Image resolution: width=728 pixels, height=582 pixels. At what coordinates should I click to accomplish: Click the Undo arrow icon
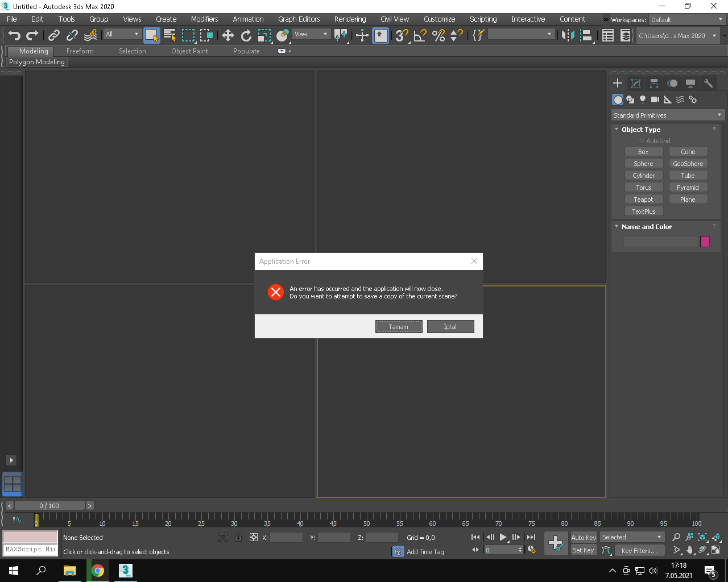[x=14, y=36]
